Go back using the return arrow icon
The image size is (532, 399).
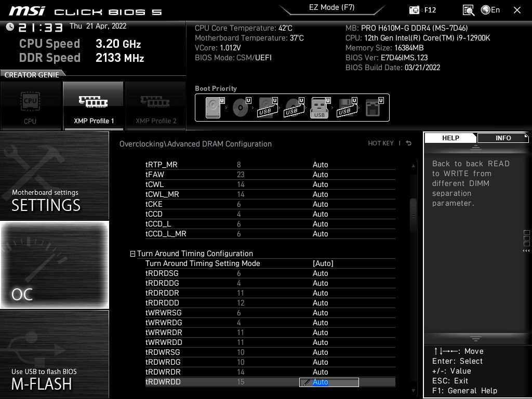click(409, 143)
